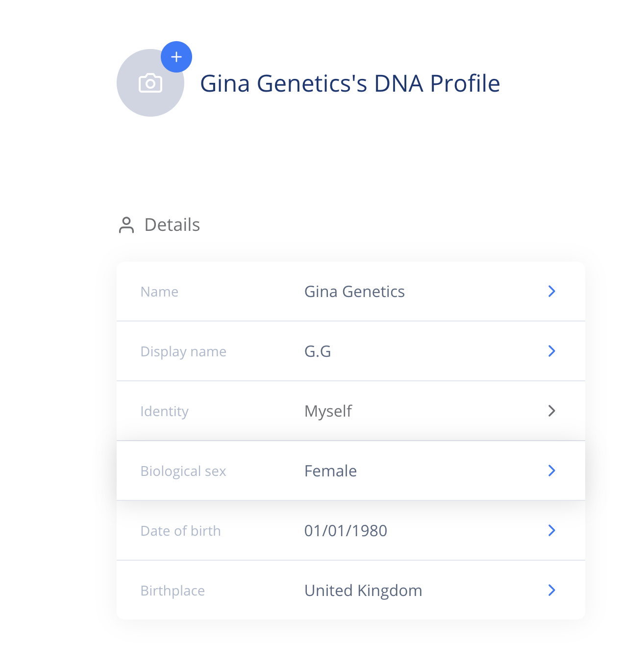Open the Biological sex chevron arrow
This screenshot has width=644, height=645.
coord(551,471)
